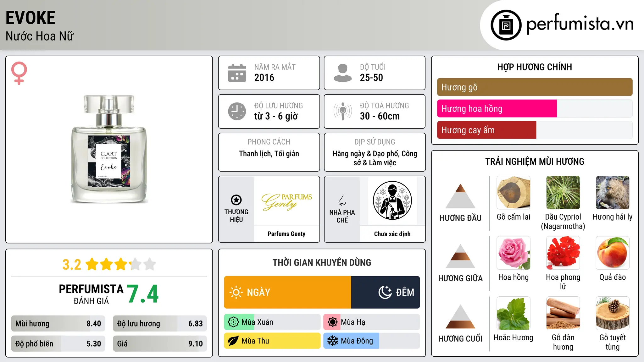Click the perfumista.vn perfume bottle logo icon

click(506, 25)
